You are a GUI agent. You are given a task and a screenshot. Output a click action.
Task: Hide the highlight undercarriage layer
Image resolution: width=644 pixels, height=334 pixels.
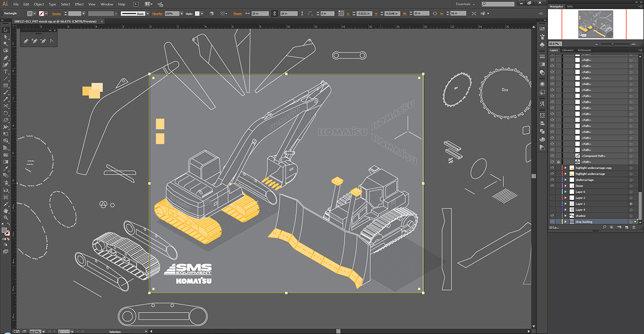click(552, 174)
